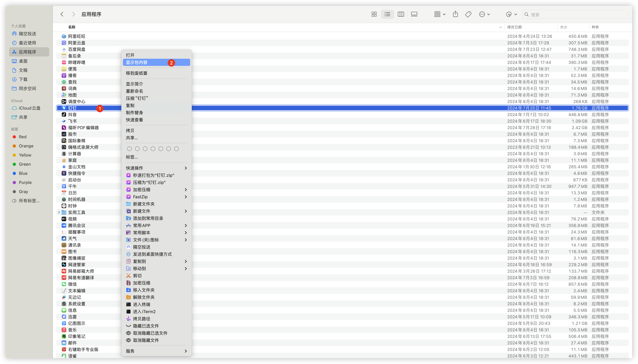Click the 剪切 scissors entry

click(137, 275)
